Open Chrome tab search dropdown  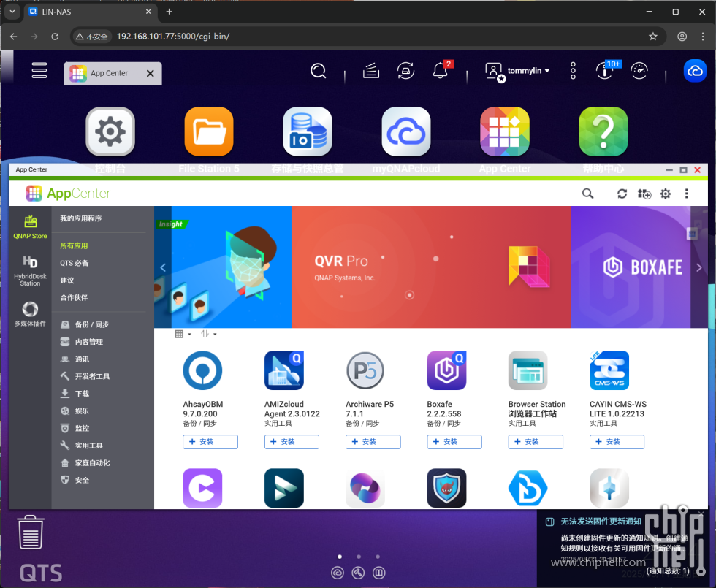[x=12, y=12]
